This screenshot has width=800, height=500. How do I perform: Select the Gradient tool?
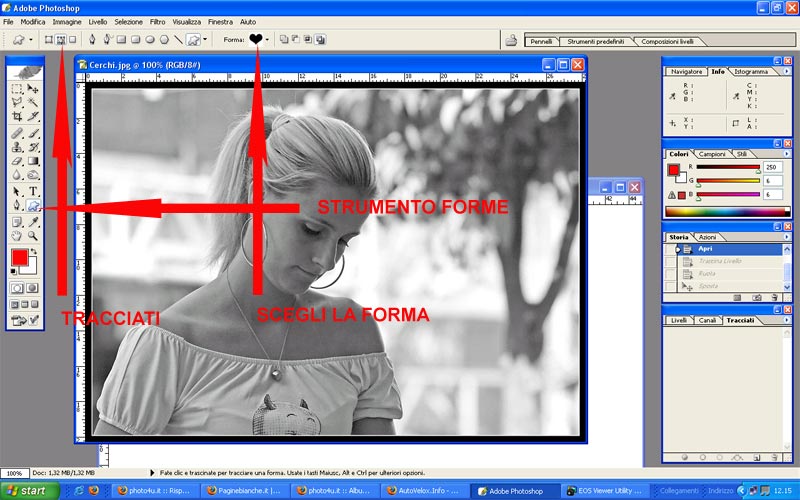click(33, 161)
